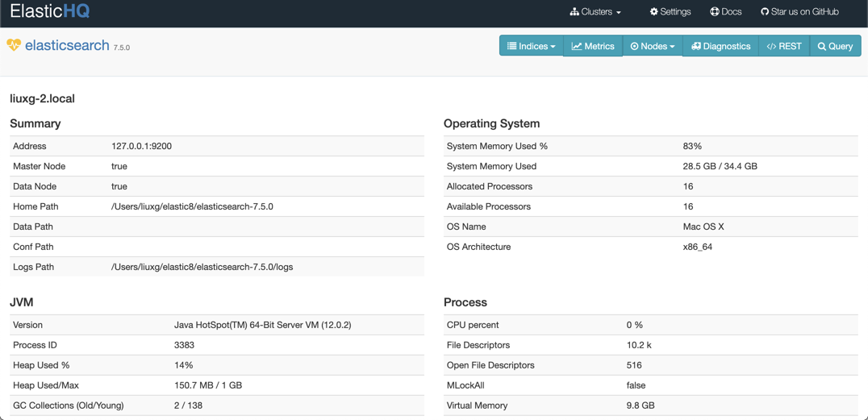
Task: Click the Java HotSpot VM version value
Action: tap(262, 325)
